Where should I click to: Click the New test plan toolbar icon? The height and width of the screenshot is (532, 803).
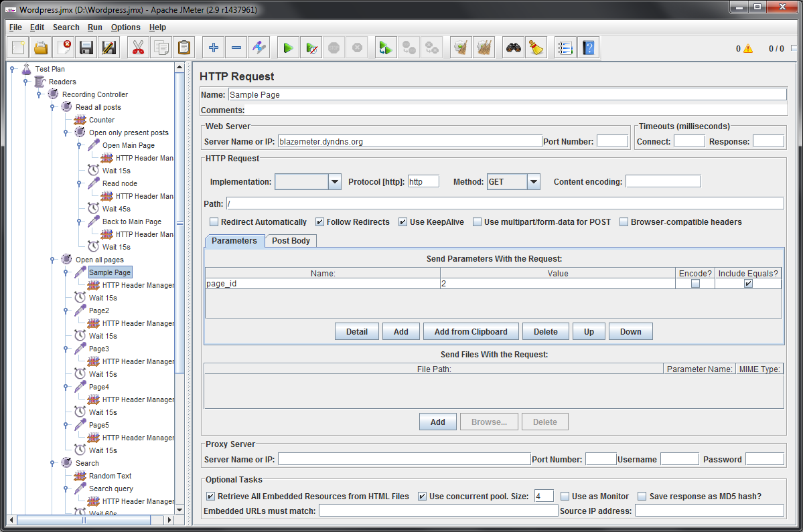pos(19,48)
